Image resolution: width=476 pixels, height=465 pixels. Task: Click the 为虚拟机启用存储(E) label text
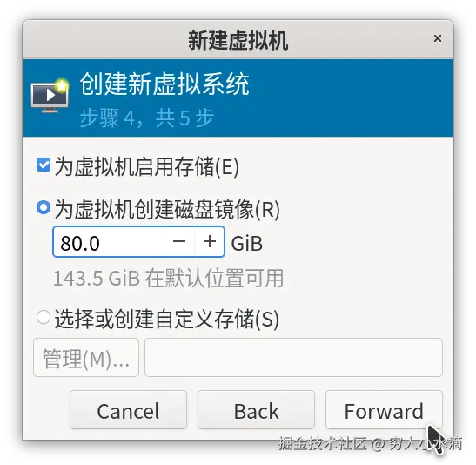(147, 166)
